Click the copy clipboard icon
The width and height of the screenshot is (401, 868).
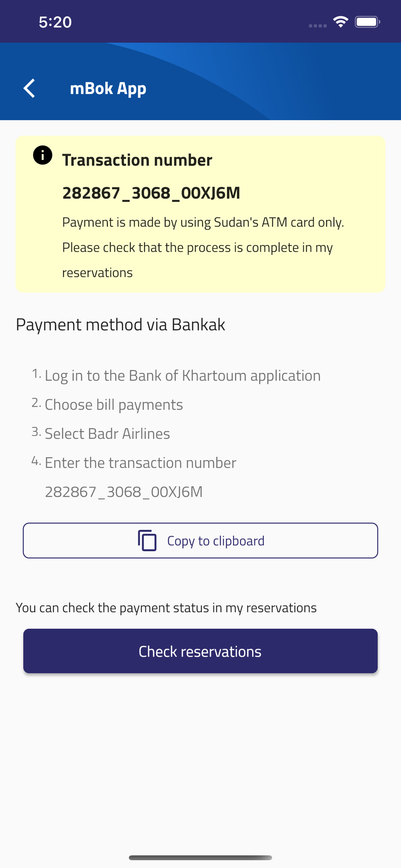pos(147,540)
